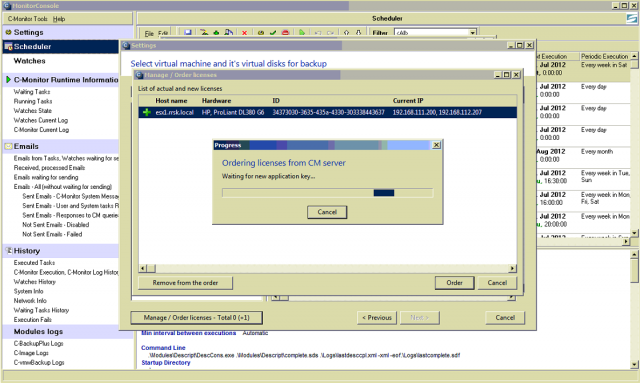Open Waiting Tasks History

[x=41, y=310]
